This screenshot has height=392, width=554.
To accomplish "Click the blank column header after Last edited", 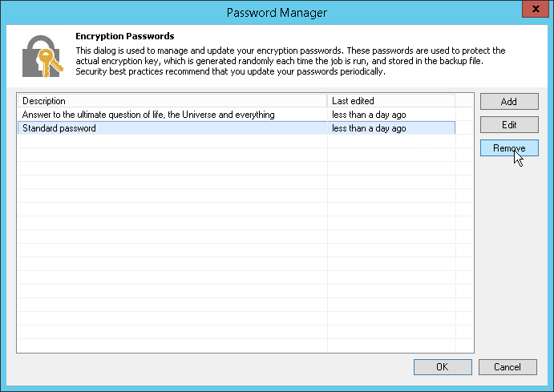I will 462,101.
